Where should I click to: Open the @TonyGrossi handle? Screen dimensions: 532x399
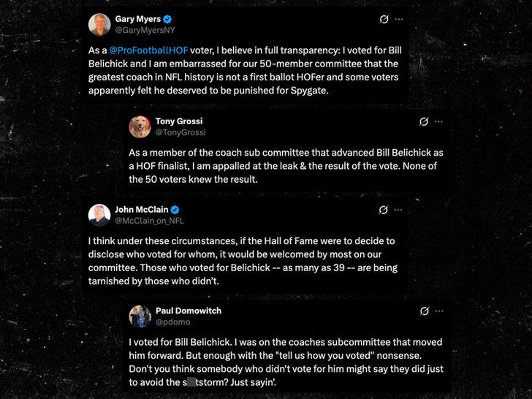coord(180,132)
